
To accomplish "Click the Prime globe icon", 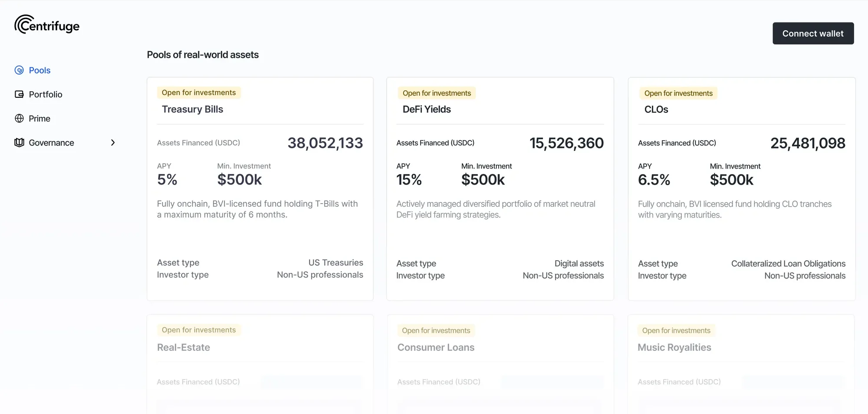I will (x=19, y=119).
